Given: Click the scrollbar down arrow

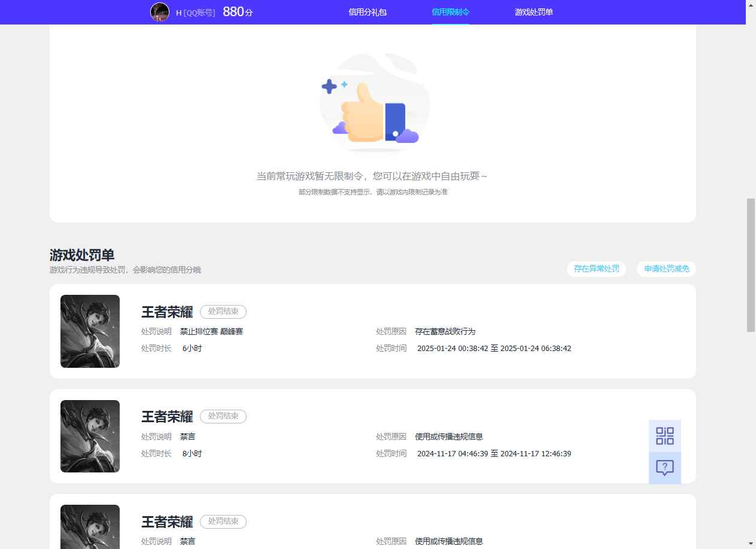Looking at the screenshot, I should pyautogui.click(x=751, y=544).
